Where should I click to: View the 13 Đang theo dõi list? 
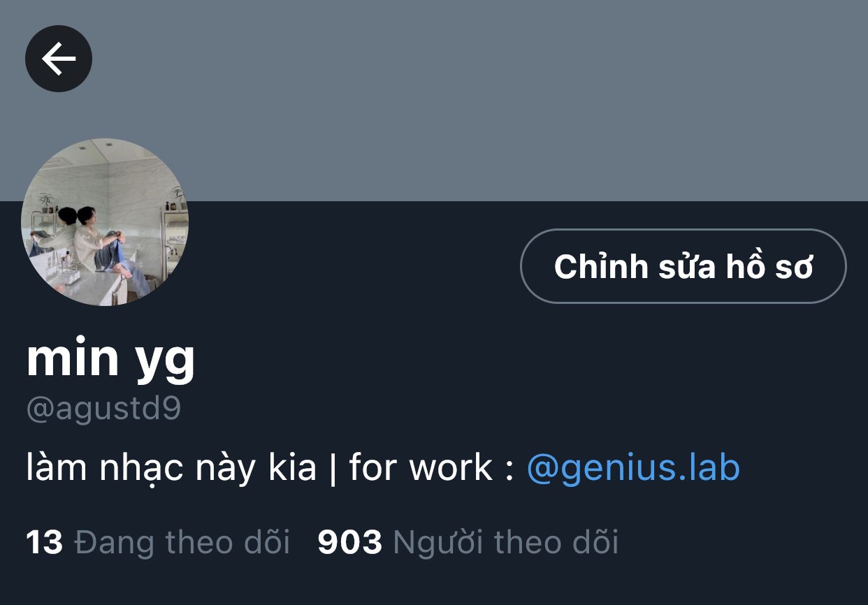point(158,542)
